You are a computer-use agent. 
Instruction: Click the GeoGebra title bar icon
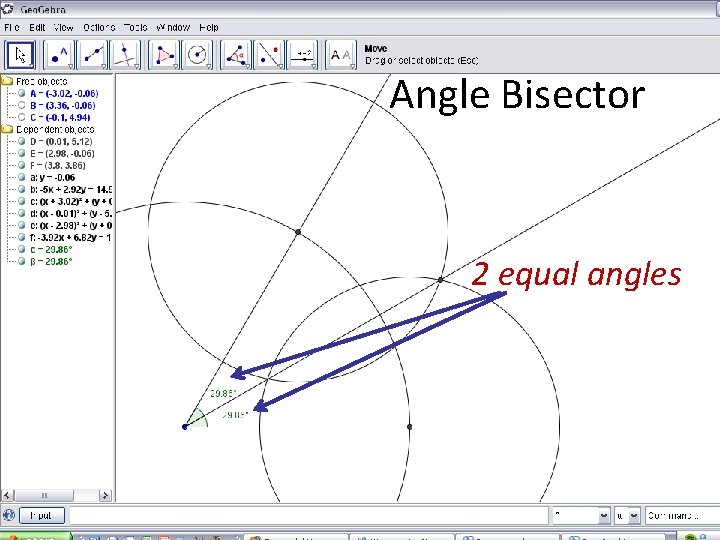[x=7, y=8]
